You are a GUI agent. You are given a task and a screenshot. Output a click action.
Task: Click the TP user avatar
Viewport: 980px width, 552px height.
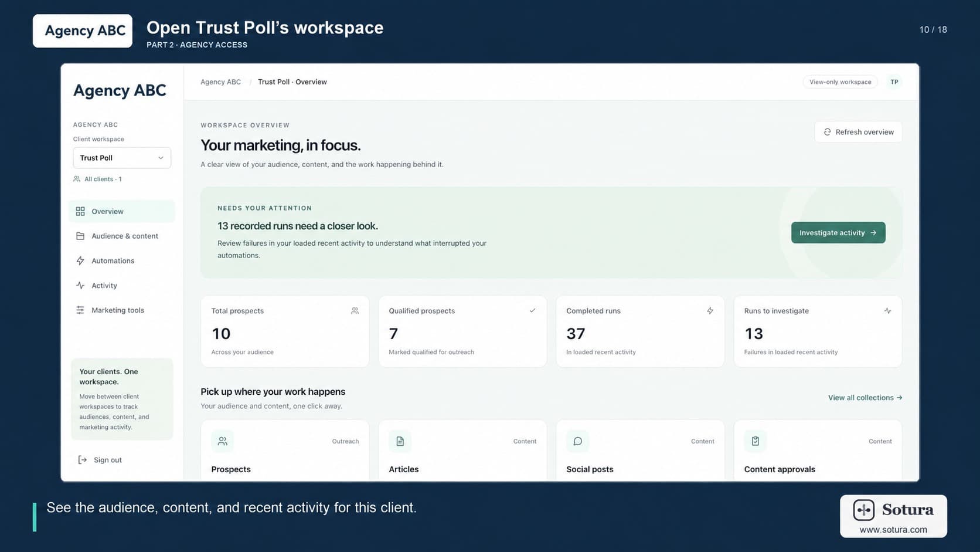[x=894, y=82]
